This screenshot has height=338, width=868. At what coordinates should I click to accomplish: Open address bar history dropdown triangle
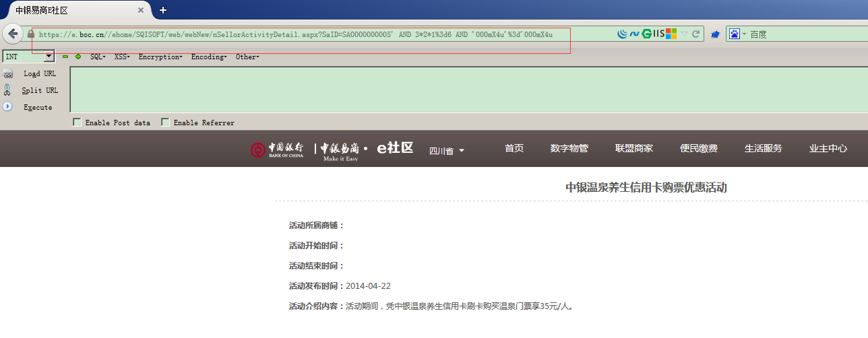point(684,34)
